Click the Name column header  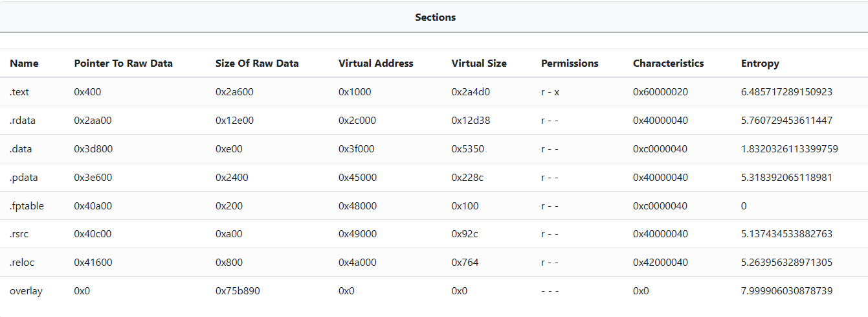point(24,64)
